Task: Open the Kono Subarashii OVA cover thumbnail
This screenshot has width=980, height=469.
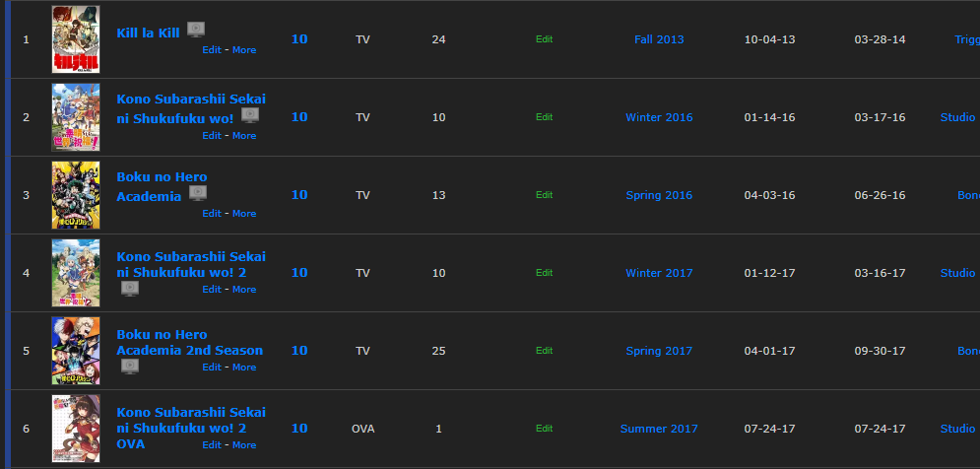Action: [x=76, y=429]
